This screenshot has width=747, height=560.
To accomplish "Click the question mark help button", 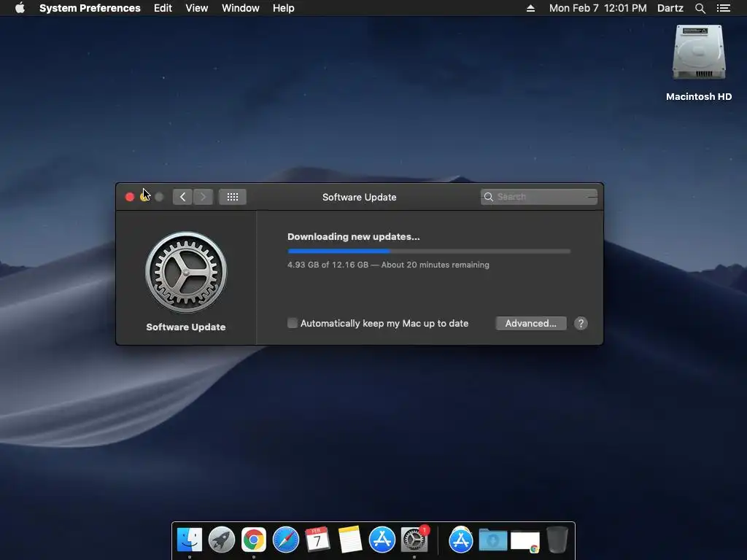I will click(581, 323).
